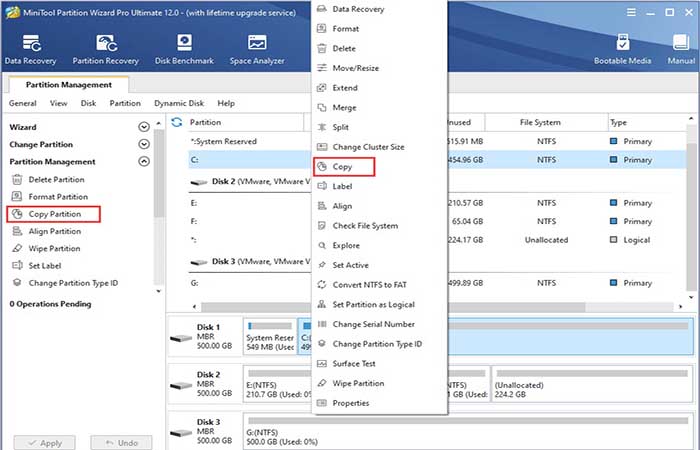Launch the Partition Recovery tool
Viewport: 700px width, 450px height.
point(106,50)
